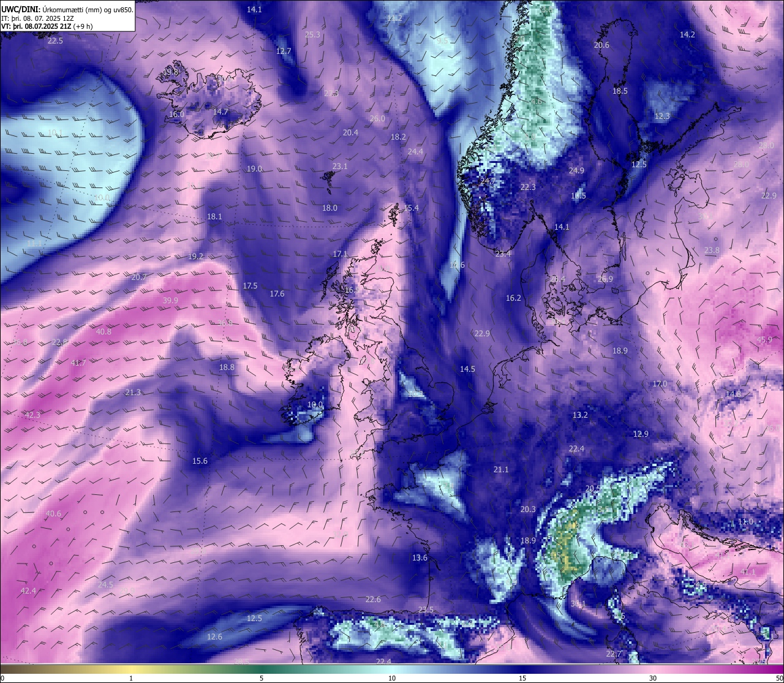Viewport: 784px width, 683px height.
Task: Click the 45.9 value at the right edge
Action: tap(764, 340)
